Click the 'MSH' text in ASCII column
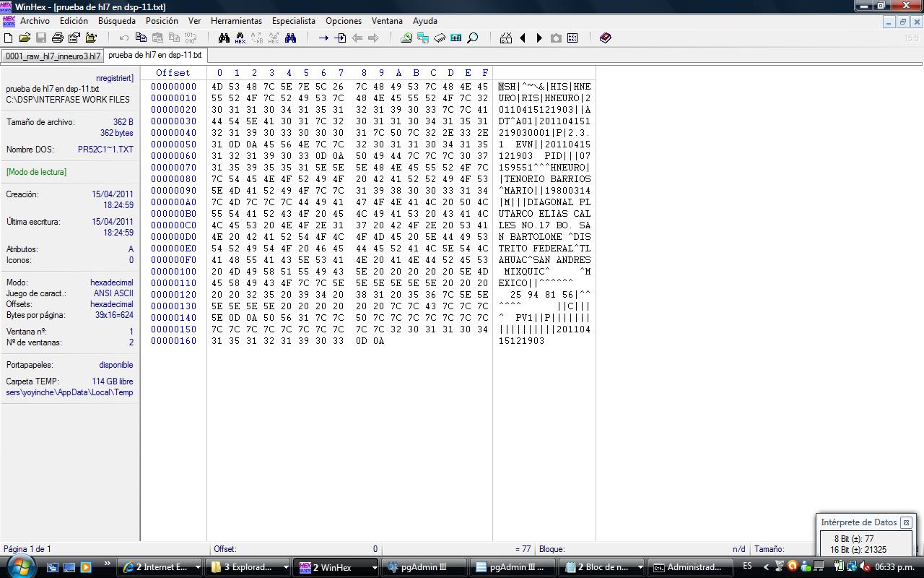Viewport: 924px width, 578px height. point(507,87)
